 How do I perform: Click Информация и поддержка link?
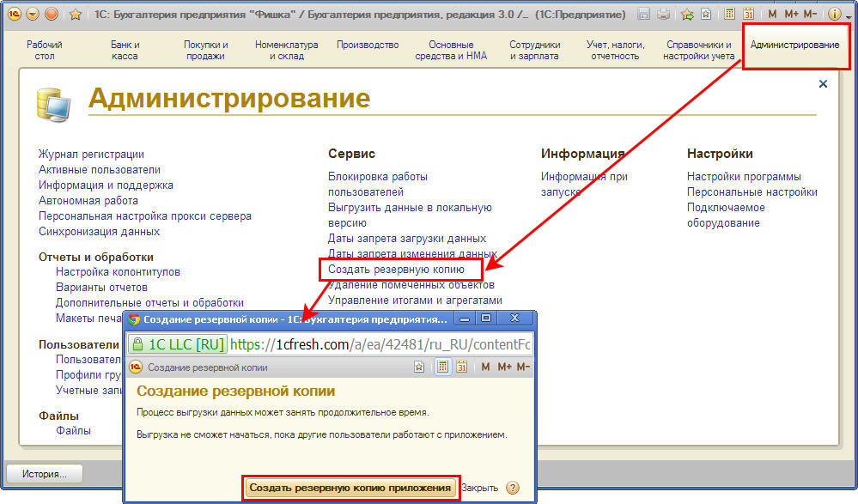click(x=106, y=185)
